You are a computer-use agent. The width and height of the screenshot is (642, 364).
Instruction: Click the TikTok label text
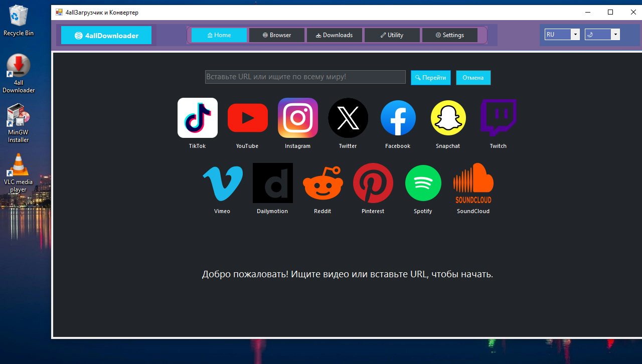[x=197, y=146]
